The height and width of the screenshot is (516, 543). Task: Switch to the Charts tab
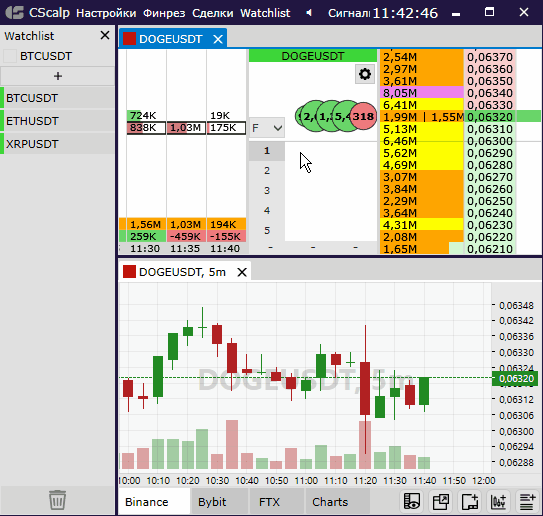click(x=330, y=502)
